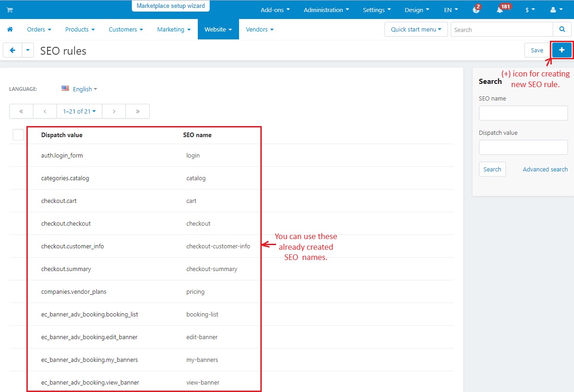Edit the view-banner SEO name

coord(203,382)
